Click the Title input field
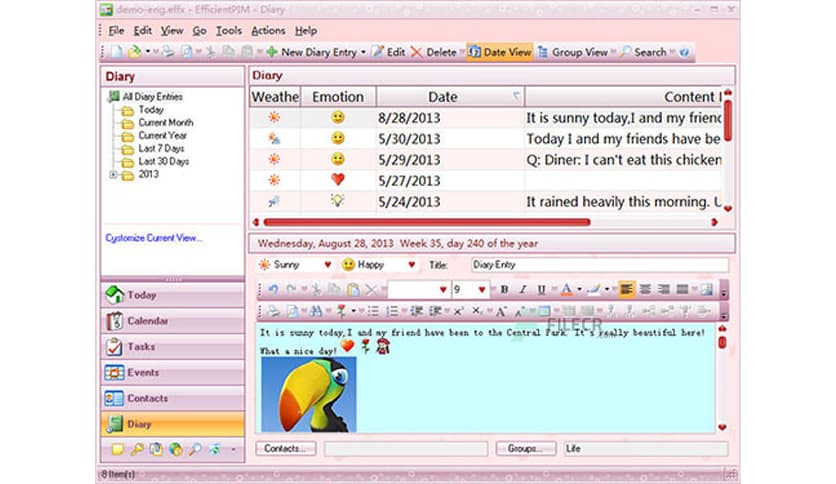 pos(599,264)
